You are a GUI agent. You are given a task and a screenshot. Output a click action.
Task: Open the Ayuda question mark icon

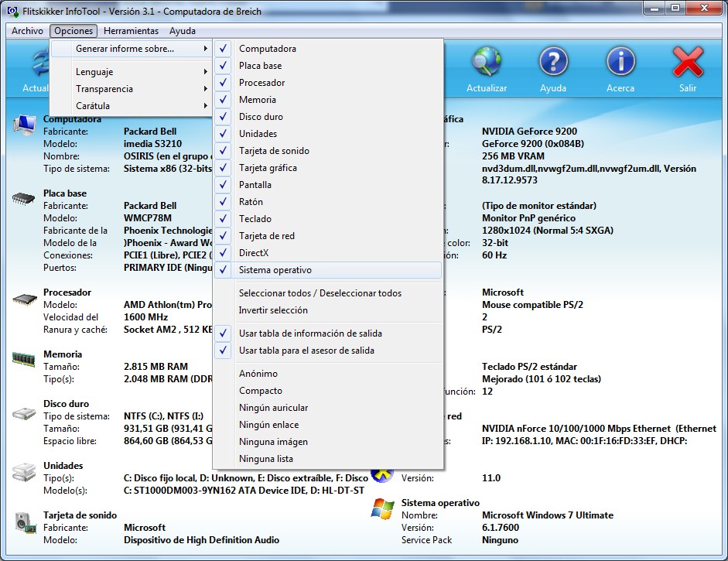(x=553, y=61)
